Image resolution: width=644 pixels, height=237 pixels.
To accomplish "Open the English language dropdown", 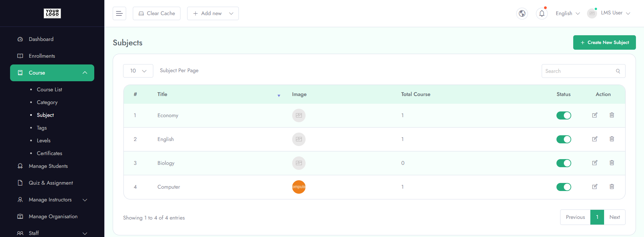I will coord(568,13).
